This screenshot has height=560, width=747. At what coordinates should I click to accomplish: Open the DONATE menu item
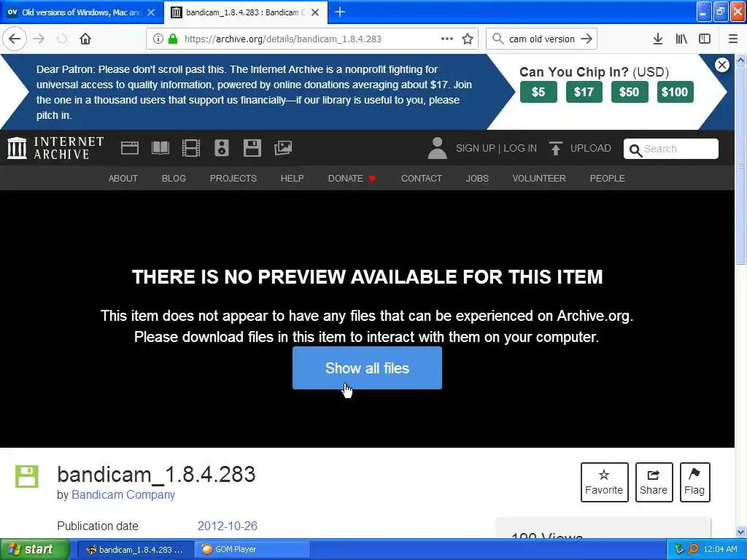tap(352, 179)
